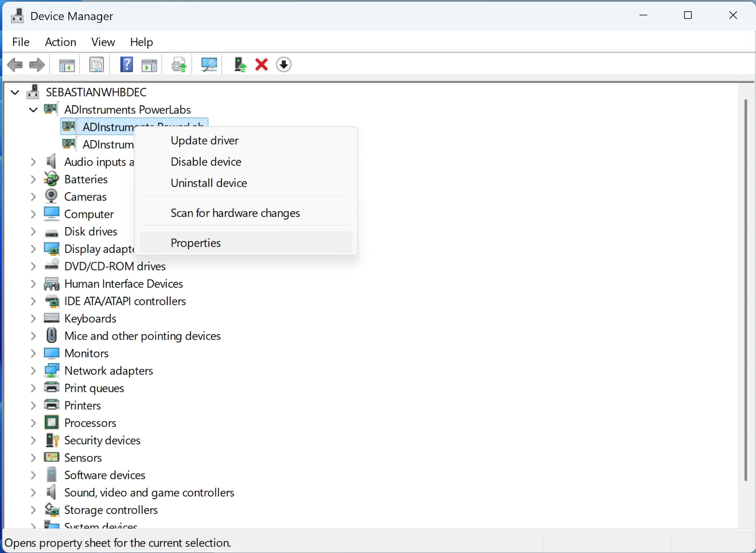Select the Computer tree item
This screenshot has height=553, width=756.
[x=89, y=214]
